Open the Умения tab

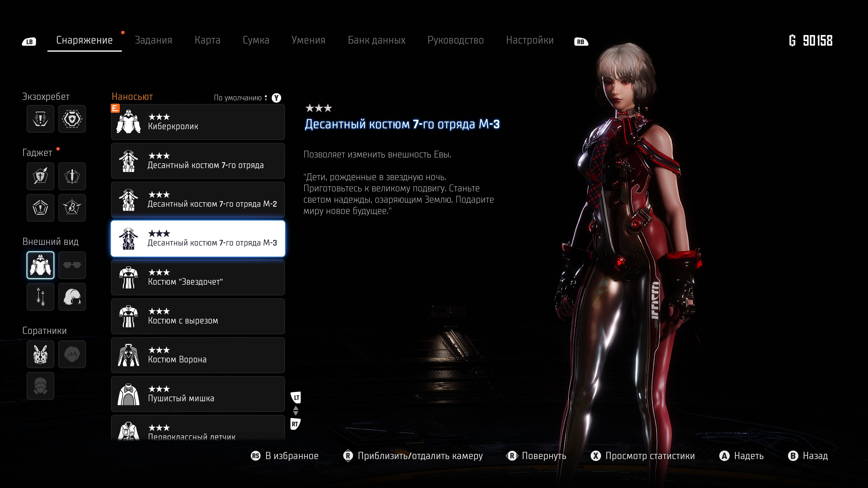coord(308,40)
